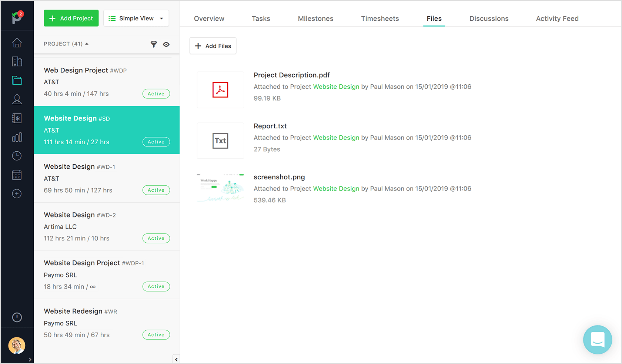The height and width of the screenshot is (364, 622).
Task: Switch to the Timesheets tab
Action: 380,18
